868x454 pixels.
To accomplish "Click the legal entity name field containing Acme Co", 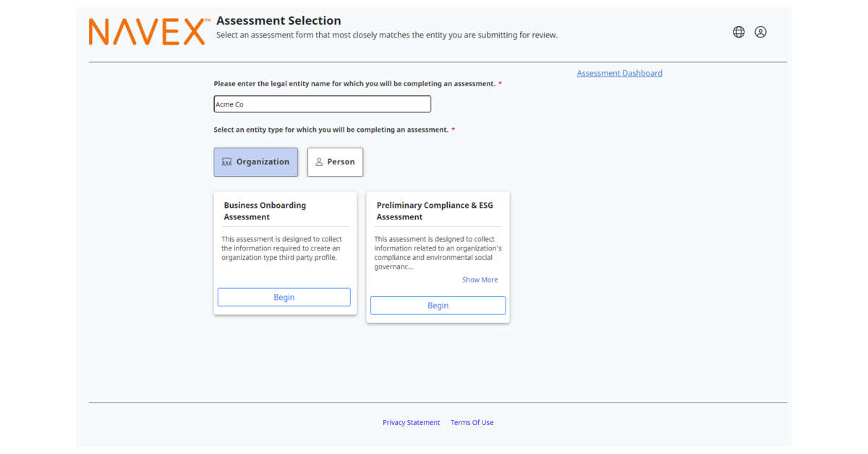I will click(x=322, y=104).
